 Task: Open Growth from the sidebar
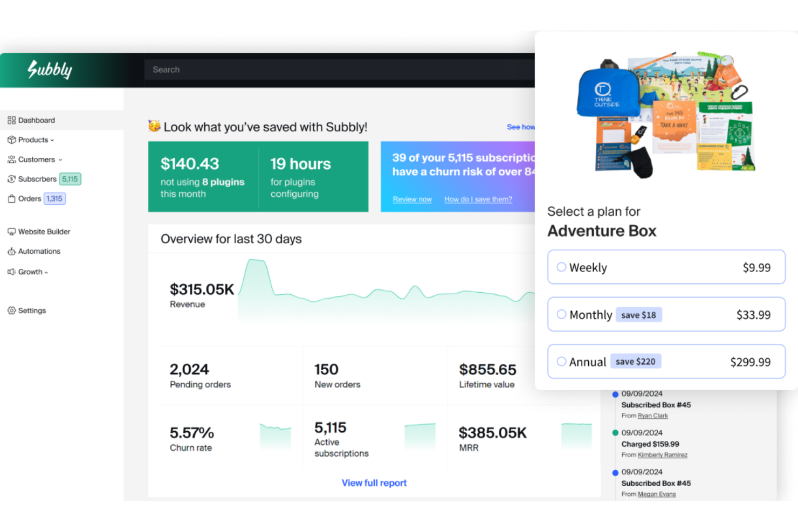click(30, 272)
